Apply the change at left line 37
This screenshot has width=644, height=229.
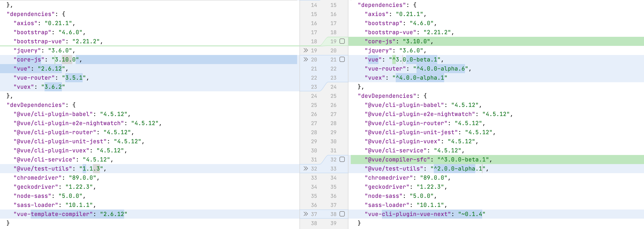tap(306, 214)
